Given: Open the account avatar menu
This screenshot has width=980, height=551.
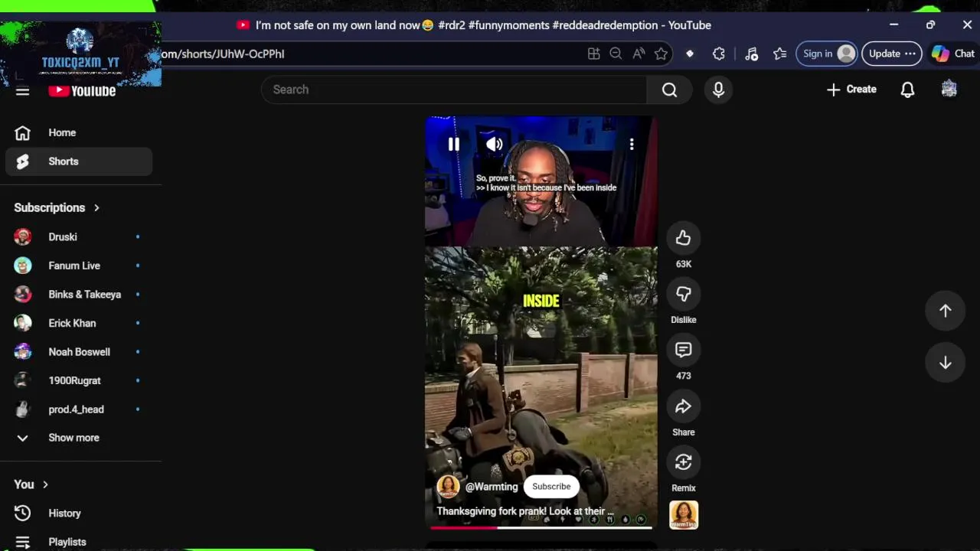Looking at the screenshot, I should (x=949, y=90).
